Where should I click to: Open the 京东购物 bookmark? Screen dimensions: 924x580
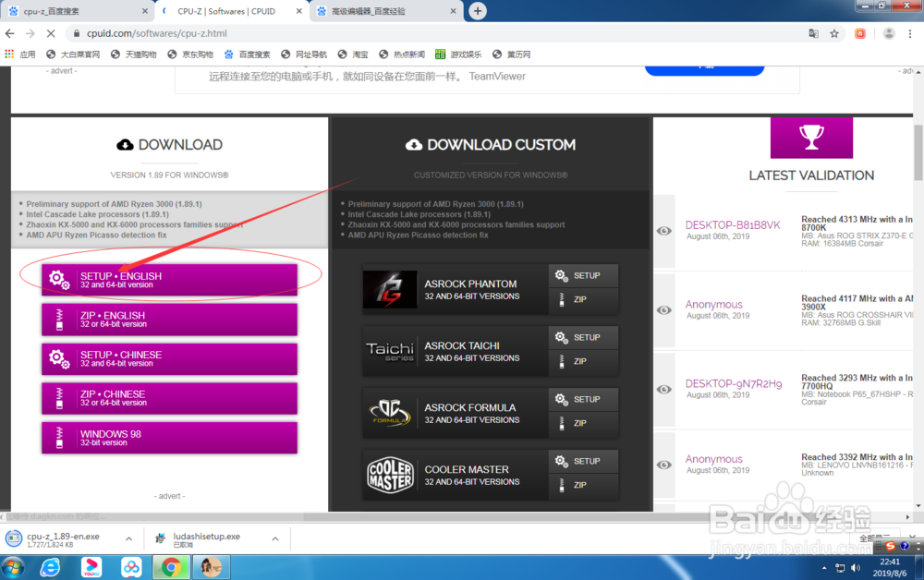pos(190,54)
